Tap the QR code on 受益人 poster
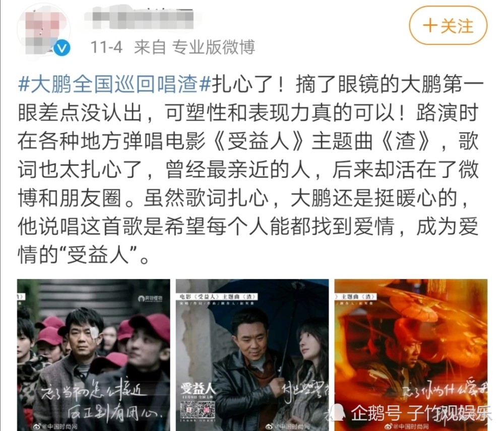Screen dimensions: 504x431 point(198,410)
